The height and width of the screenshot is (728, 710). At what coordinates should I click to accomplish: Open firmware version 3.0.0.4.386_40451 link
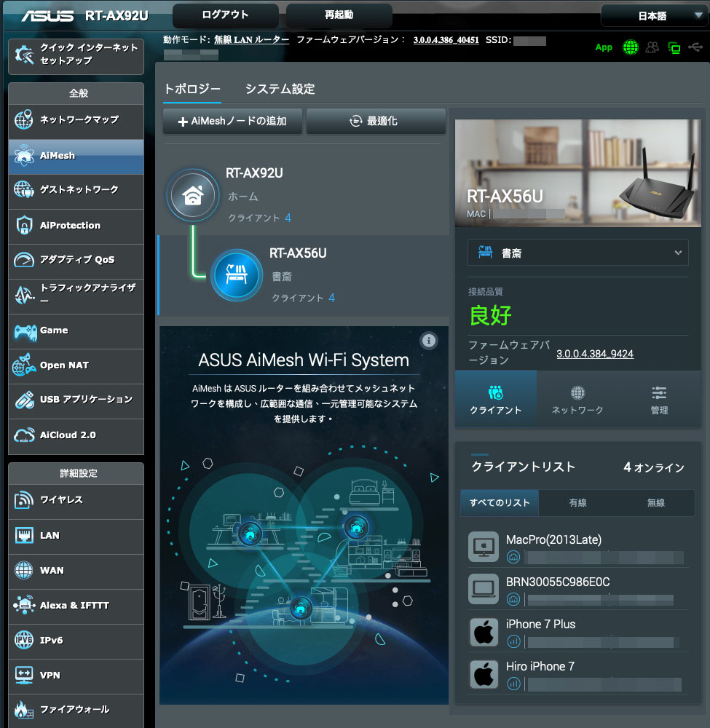tap(446, 40)
